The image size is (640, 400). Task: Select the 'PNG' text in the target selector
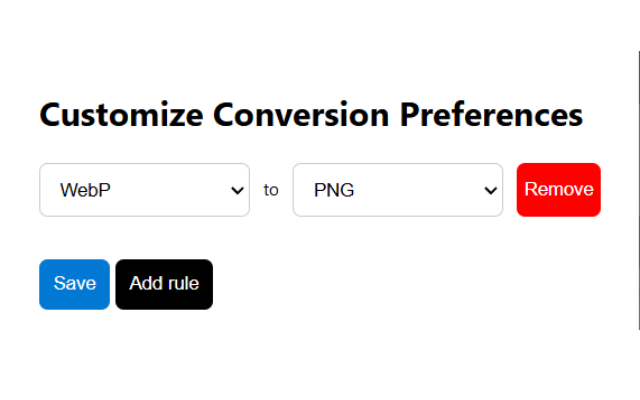[x=334, y=190]
